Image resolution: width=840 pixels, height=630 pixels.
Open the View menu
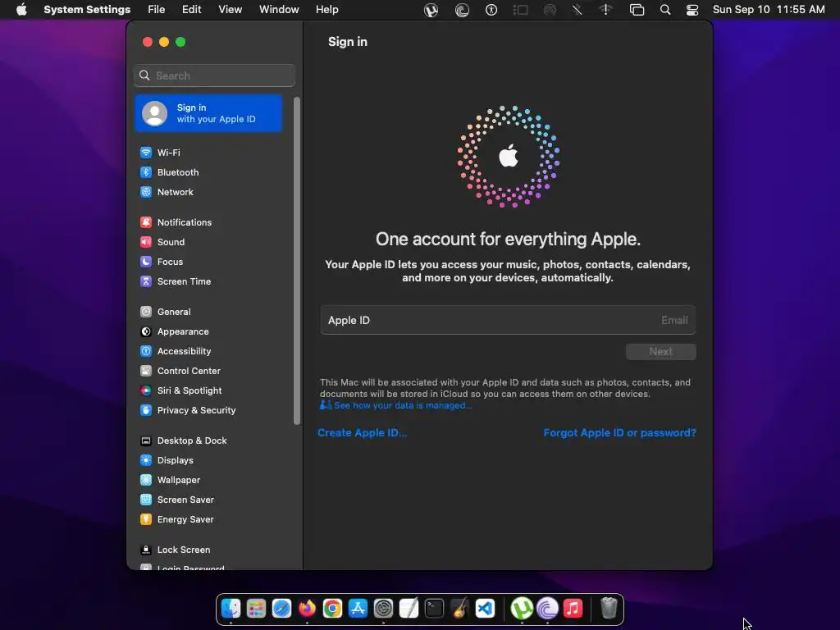click(230, 10)
